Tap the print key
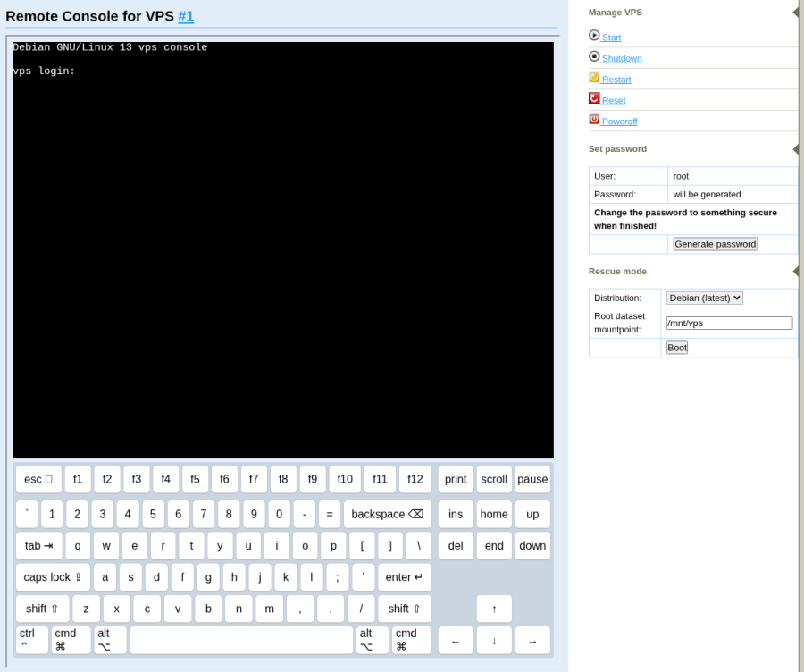The image size is (804, 672). [x=456, y=479]
